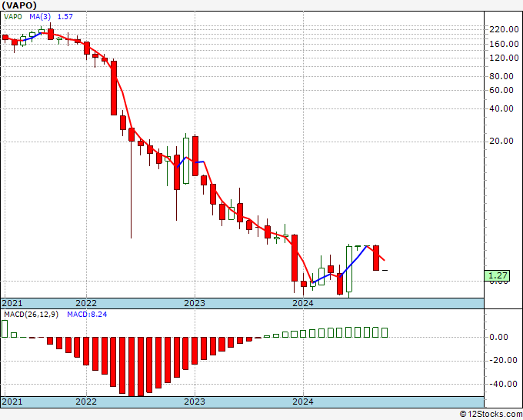Click the 220.00 price axis label
523x420 pixels.
point(504,29)
